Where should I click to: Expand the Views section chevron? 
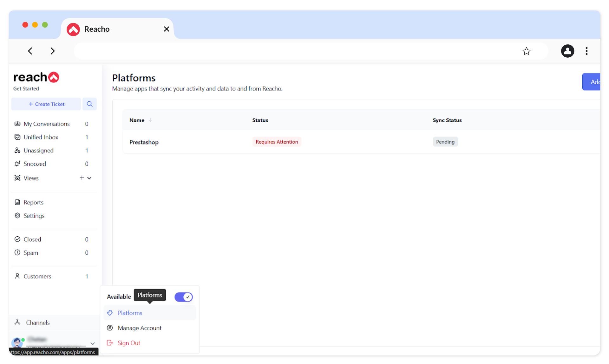click(x=89, y=178)
